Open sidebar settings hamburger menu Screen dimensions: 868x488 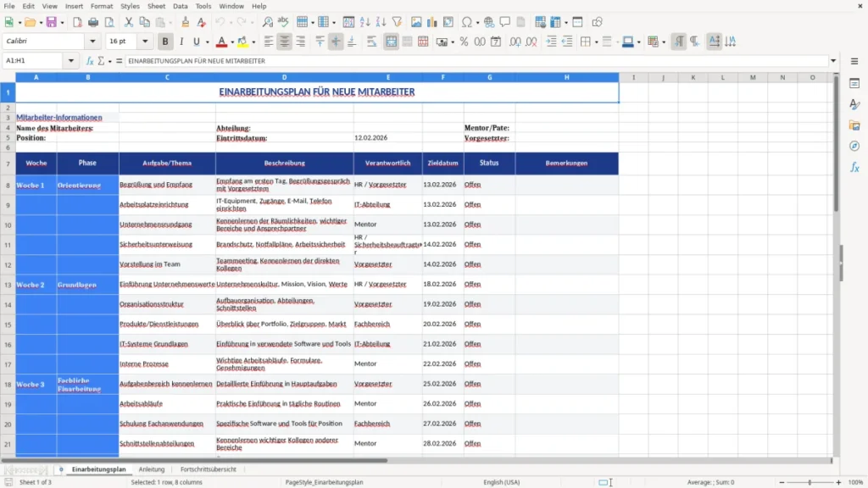tap(854, 61)
